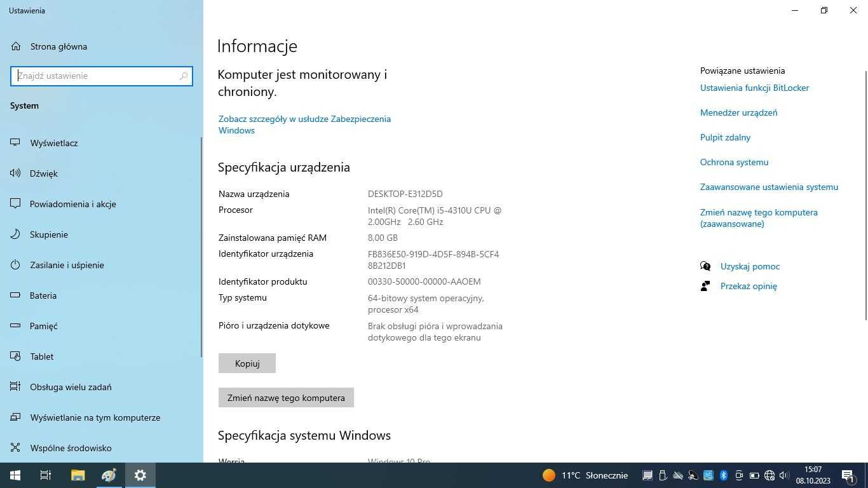Click product ID 00330-50000-00000-AAOEM
868x488 pixels.
pyautogui.click(x=424, y=281)
